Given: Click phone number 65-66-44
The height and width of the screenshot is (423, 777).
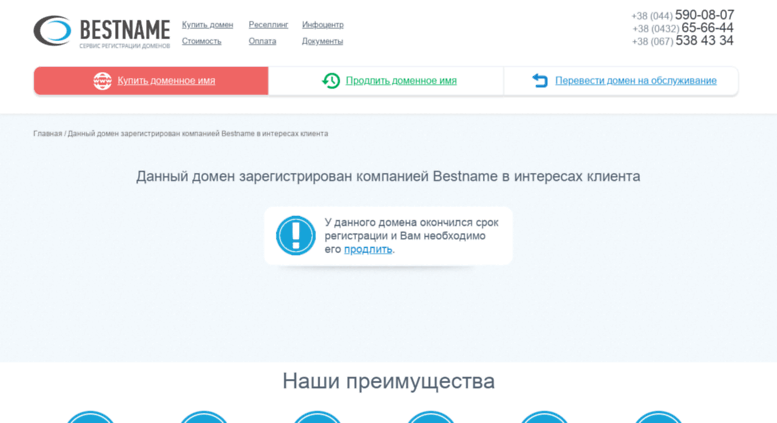Looking at the screenshot, I should 707,28.
